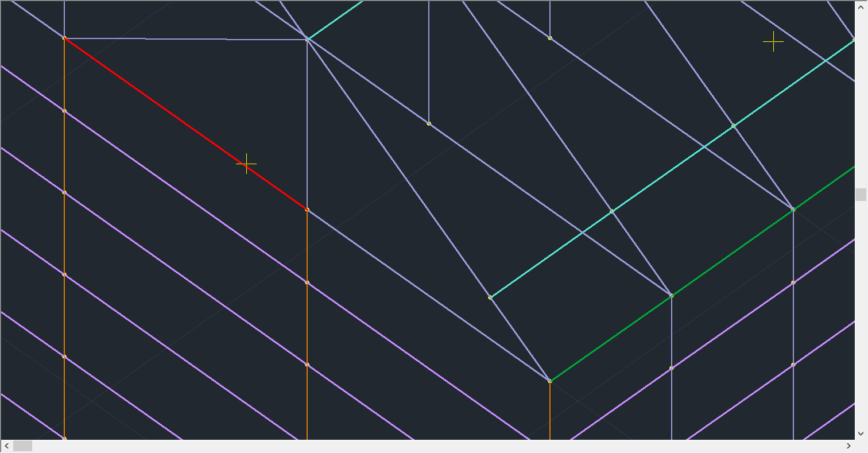Screen dimensions: 868x453
Task: Click the vertical scrollbar thumb
Action: [861, 195]
